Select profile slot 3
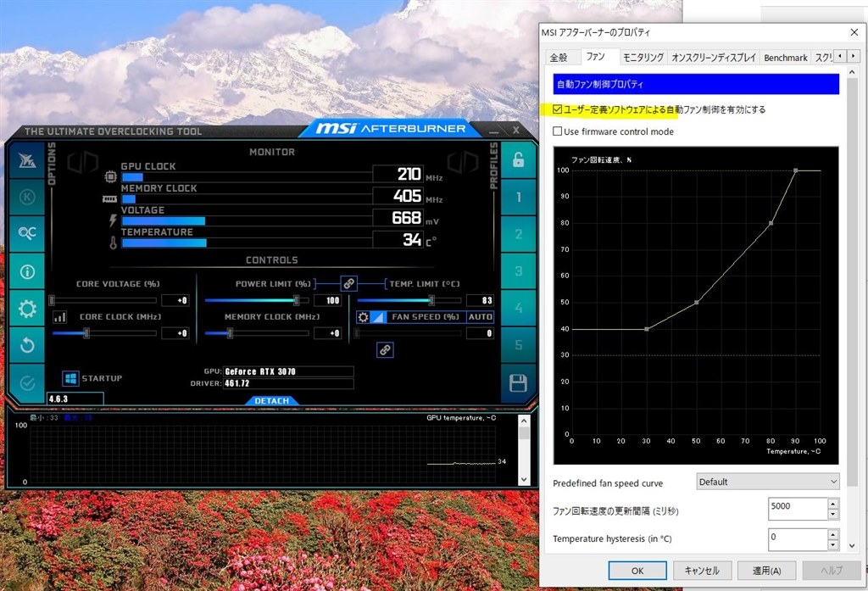Viewport: 868px width, 591px height. [518, 270]
